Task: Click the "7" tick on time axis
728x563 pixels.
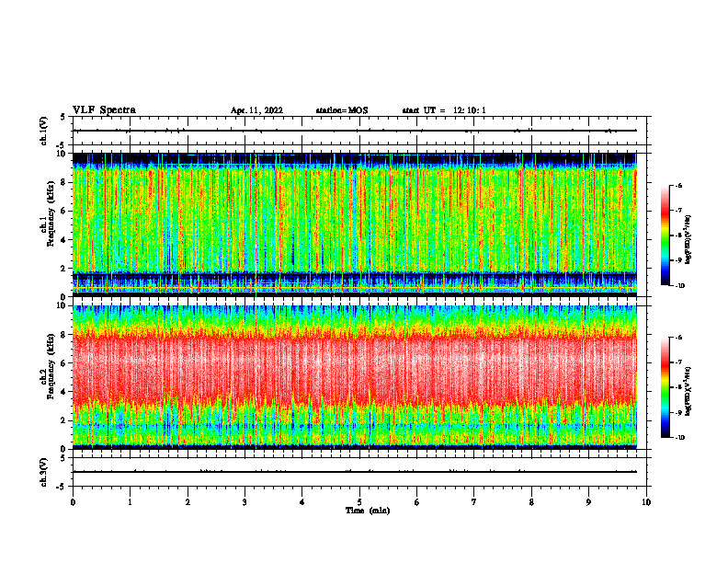Action: pos(474,502)
